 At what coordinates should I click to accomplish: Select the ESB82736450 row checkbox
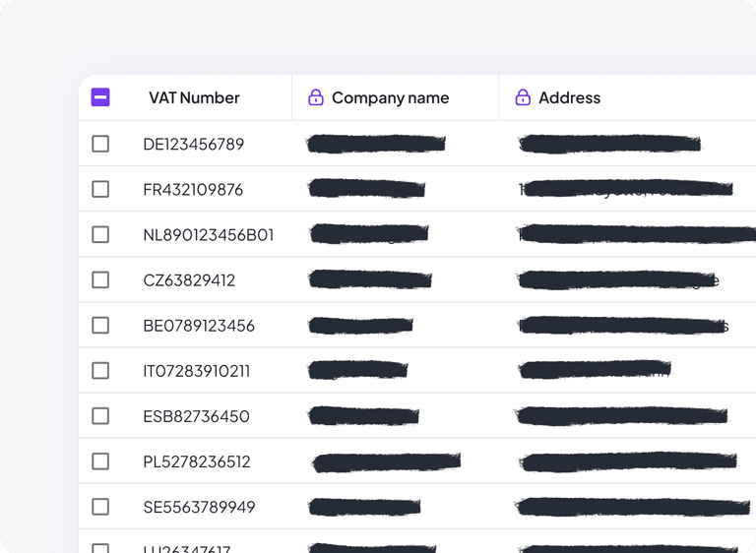pos(100,416)
